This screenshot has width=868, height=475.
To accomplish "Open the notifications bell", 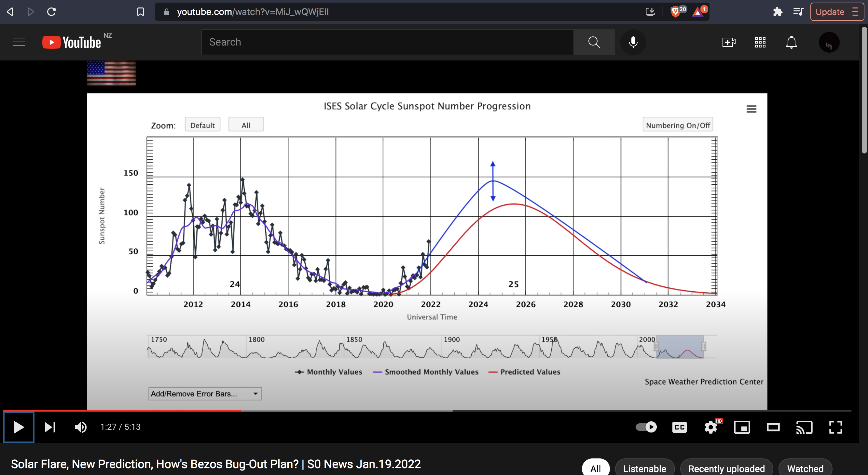I will [791, 42].
